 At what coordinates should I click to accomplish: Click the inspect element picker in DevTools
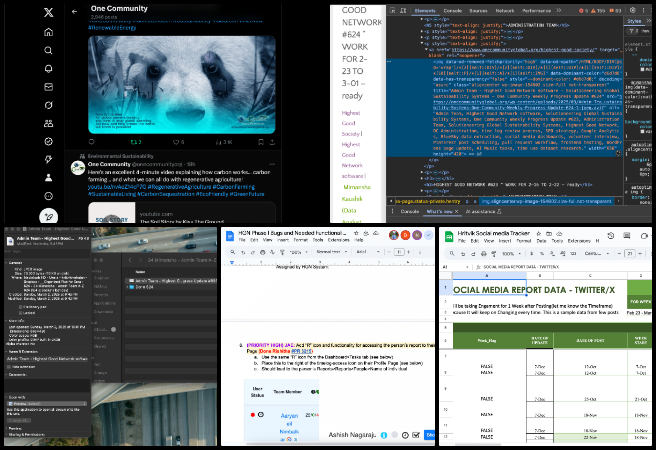(392, 10)
